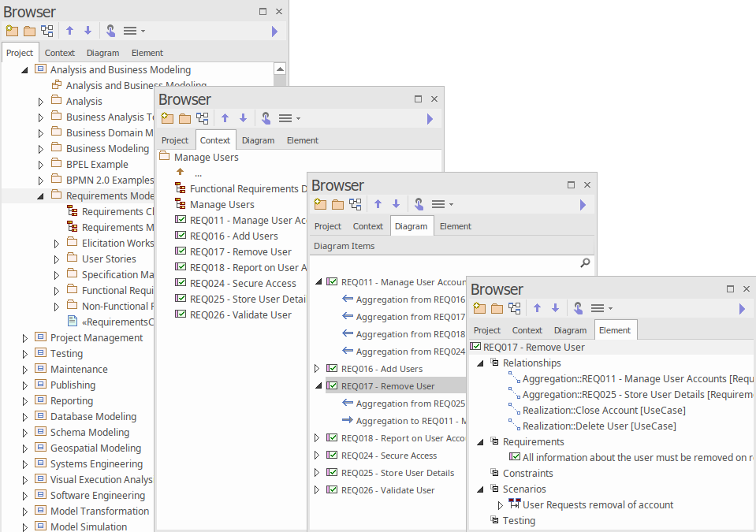Click the right arrow icon at the far right of the Element Browser toolbar
Image resolution: width=756 pixels, height=532 pixels.
pyautogui.click(x=741, y=308)
